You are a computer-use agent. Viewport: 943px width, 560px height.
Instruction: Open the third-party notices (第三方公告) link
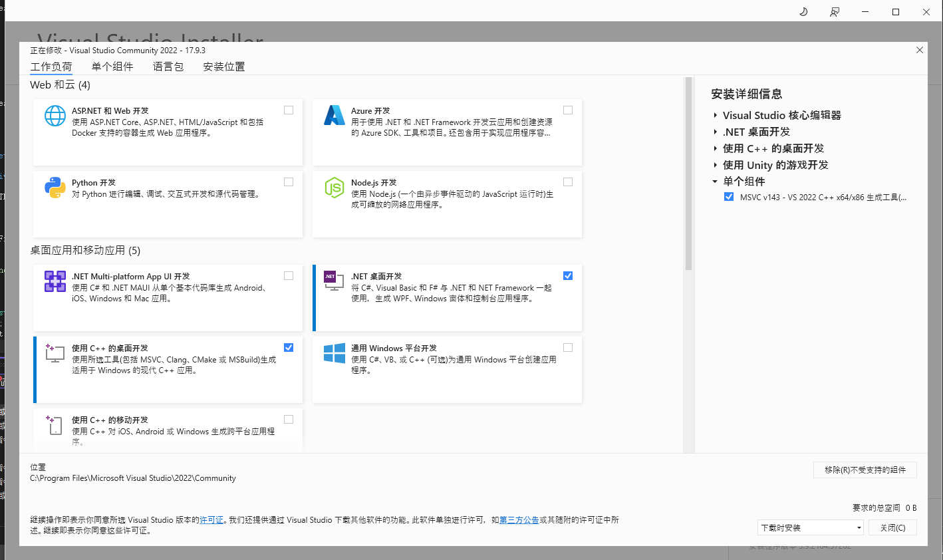point(519,520)
